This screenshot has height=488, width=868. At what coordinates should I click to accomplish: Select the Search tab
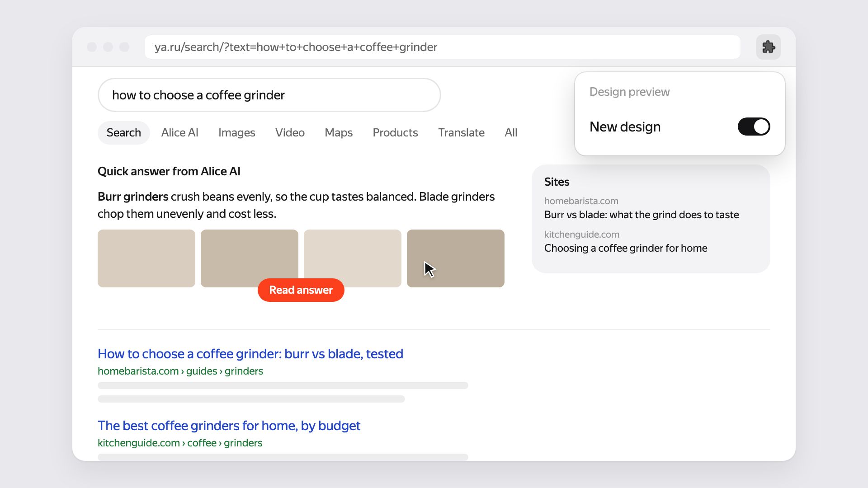tap(124, 132)
